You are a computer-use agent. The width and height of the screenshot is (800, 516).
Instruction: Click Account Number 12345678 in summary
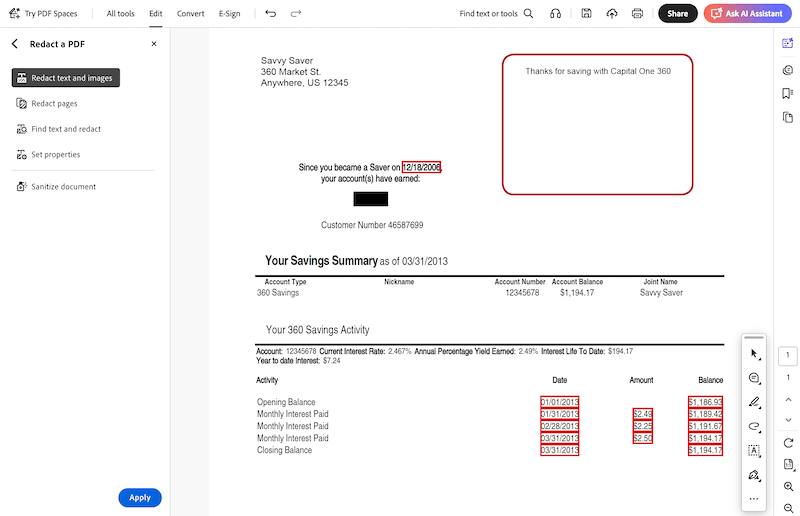click(x=522, y=293)
